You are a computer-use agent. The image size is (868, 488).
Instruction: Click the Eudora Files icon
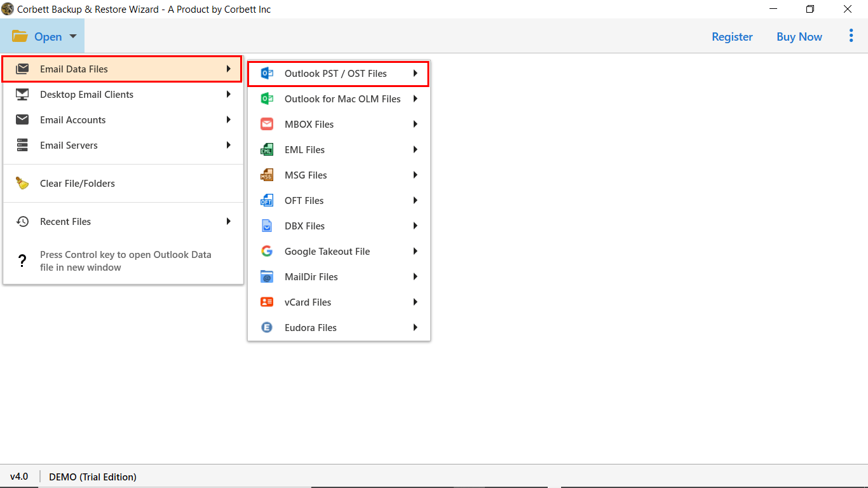coord(267,328)
